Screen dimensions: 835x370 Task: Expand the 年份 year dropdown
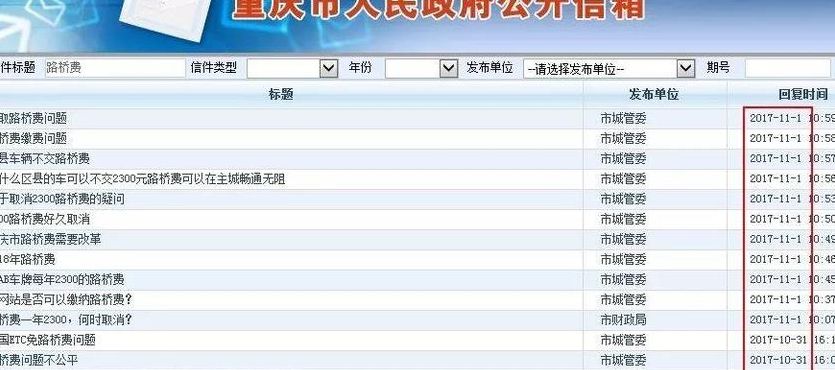tap(448, 68)
